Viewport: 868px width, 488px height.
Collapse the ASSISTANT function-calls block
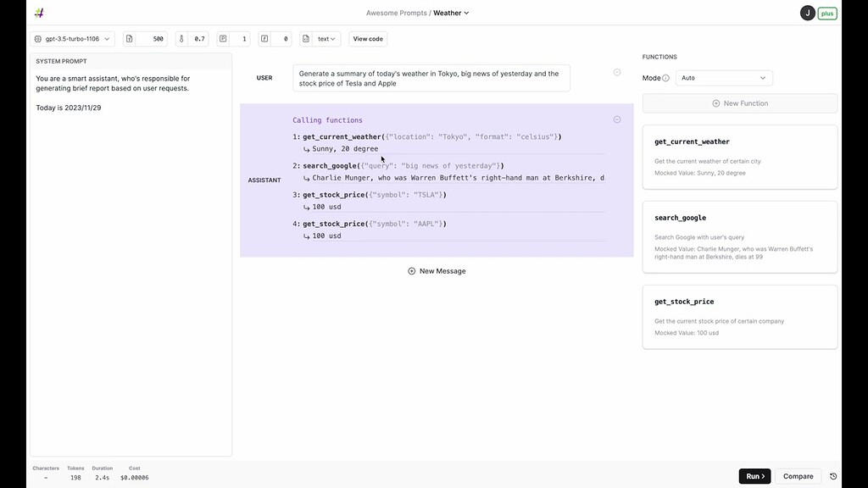(617, 119)
